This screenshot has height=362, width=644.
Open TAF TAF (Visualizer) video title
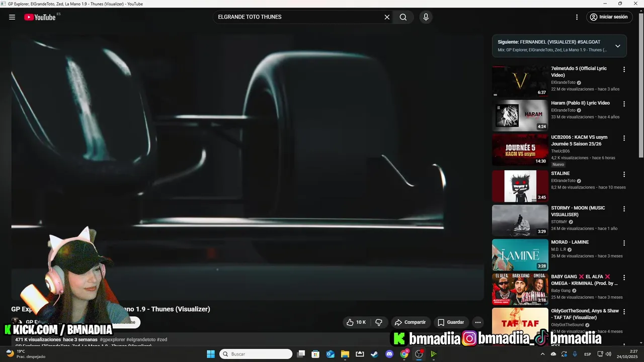click(585, 314)
